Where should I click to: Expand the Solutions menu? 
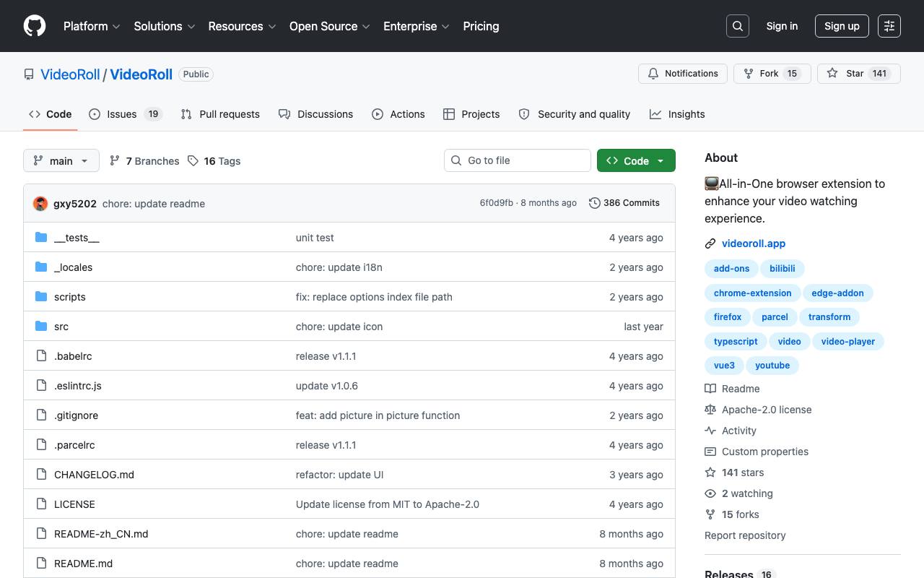pyautogui.click(x=165, y=26)
